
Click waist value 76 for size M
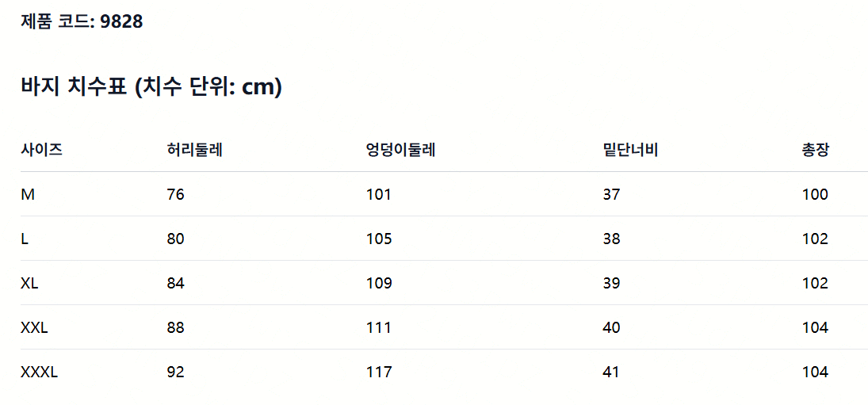(175, 195)
